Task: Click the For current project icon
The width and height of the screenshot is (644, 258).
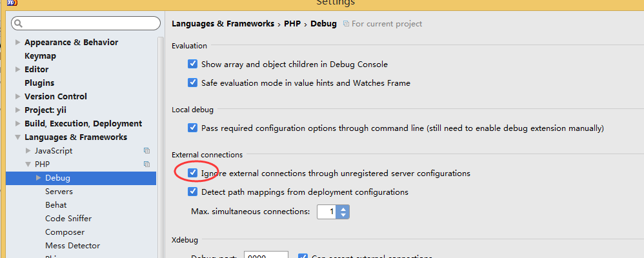Action: (x=347, y=24)
